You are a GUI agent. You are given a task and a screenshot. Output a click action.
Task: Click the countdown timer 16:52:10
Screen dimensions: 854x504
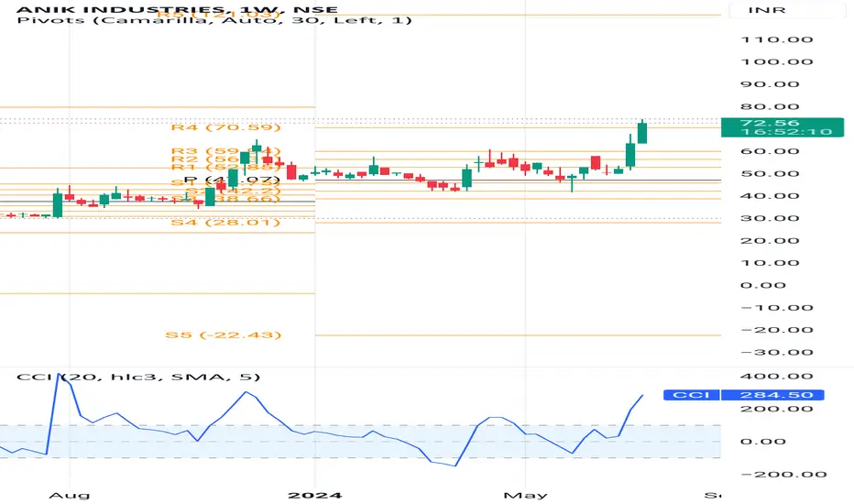(x=786, y=132)
